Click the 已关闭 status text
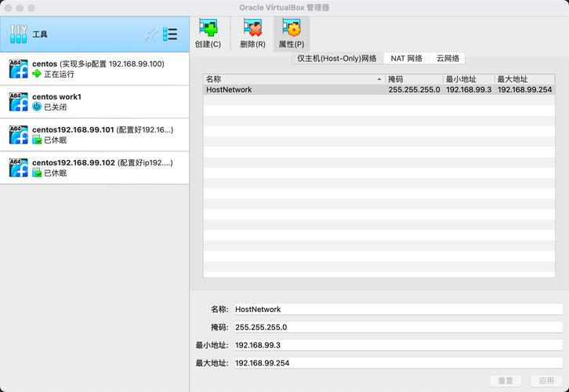The width and height of the screenshot is (569, 392). (55, 107)
